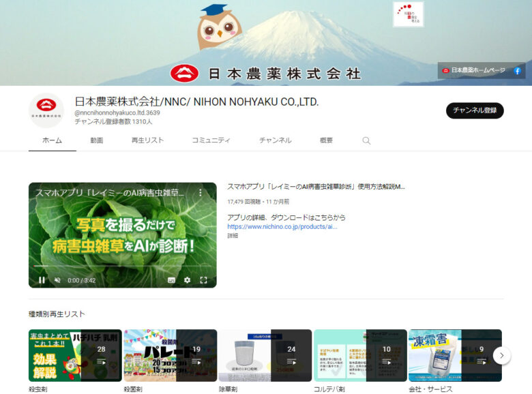
Task: Pause the featured video
Action: (x=42, y=280)
